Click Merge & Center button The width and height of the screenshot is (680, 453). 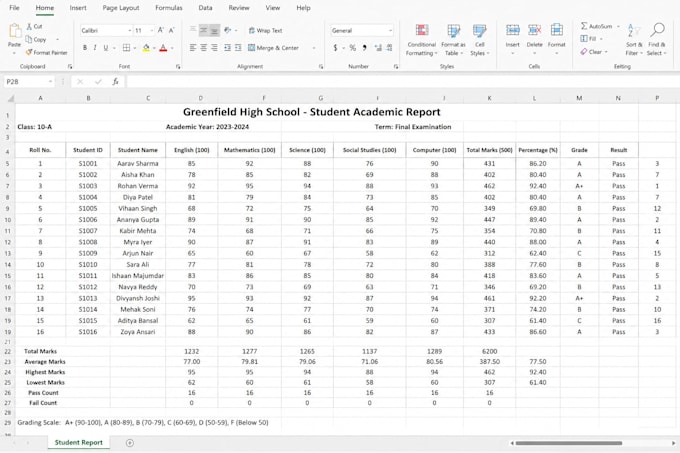coord(273,48)
